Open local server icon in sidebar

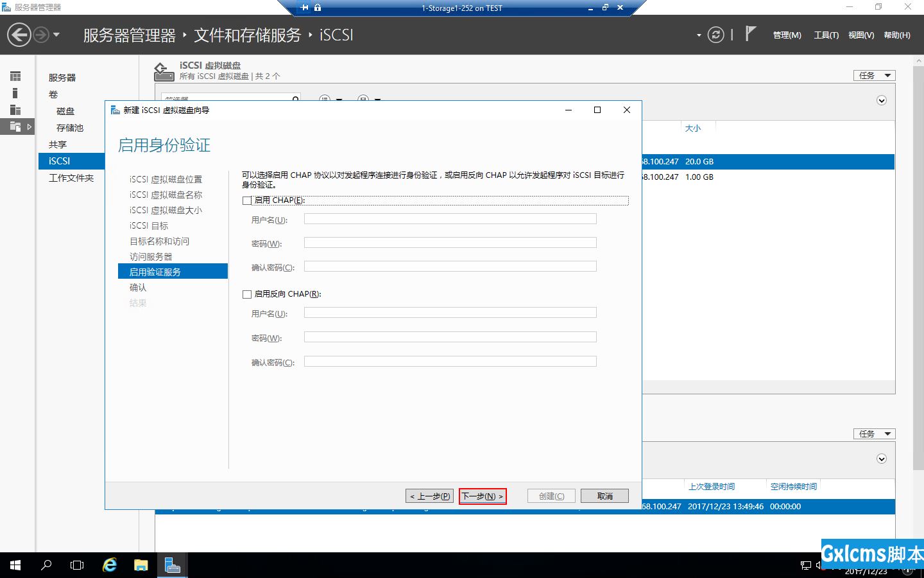(x=15, y=93)
